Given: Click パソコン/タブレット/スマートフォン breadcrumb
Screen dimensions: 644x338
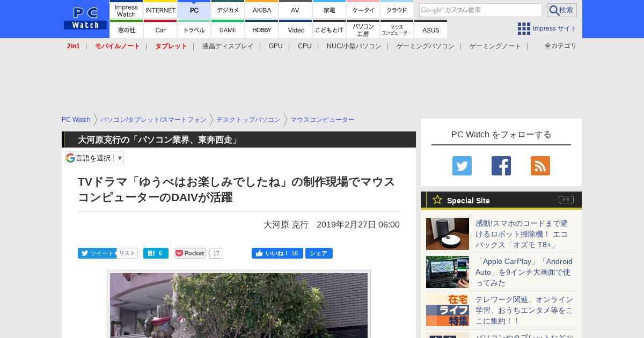Looking at the screenshot, I should tap(153, 120).
